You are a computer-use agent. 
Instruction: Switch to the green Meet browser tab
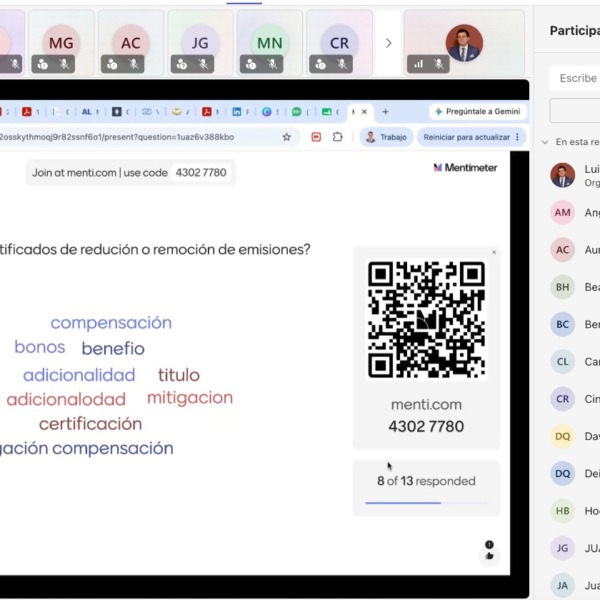[x=326, y=112]
